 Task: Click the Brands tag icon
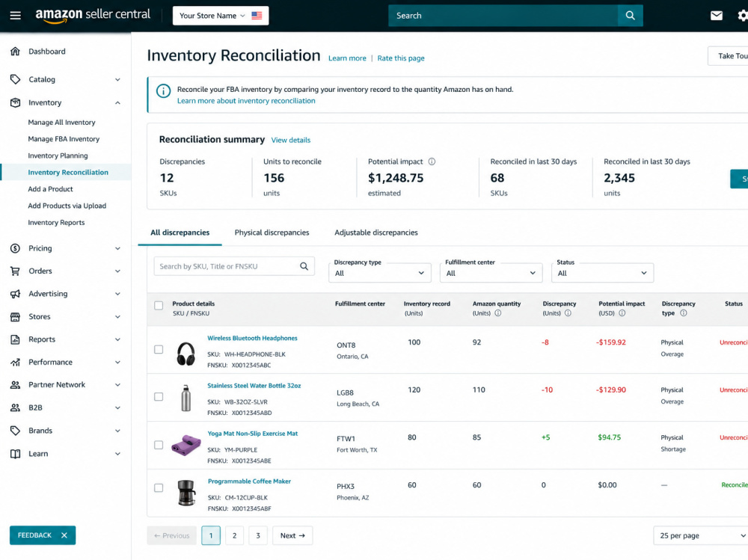(x=15, y=431)
